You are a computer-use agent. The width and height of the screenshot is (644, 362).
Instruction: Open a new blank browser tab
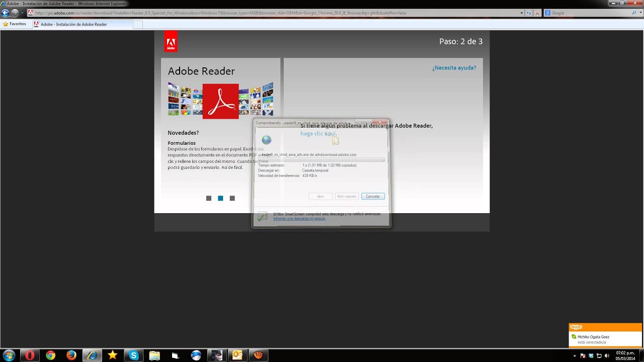pos(138,24)
